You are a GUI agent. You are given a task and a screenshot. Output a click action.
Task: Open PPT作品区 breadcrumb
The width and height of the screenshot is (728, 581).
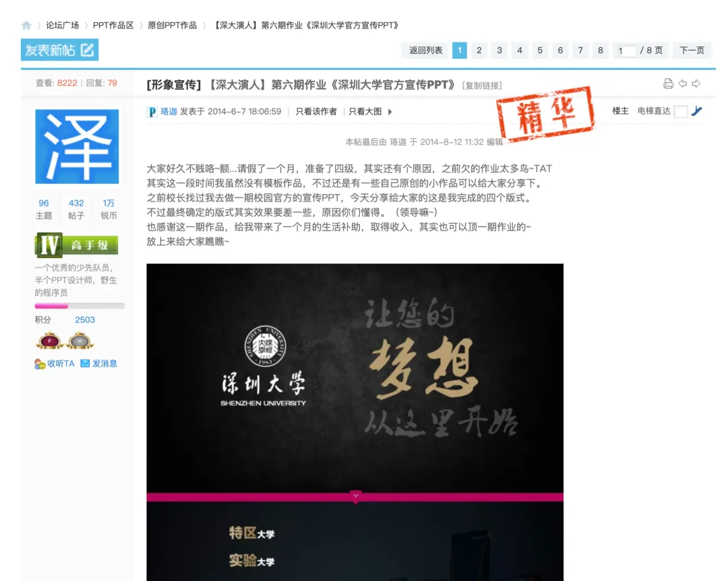[113, 25]
